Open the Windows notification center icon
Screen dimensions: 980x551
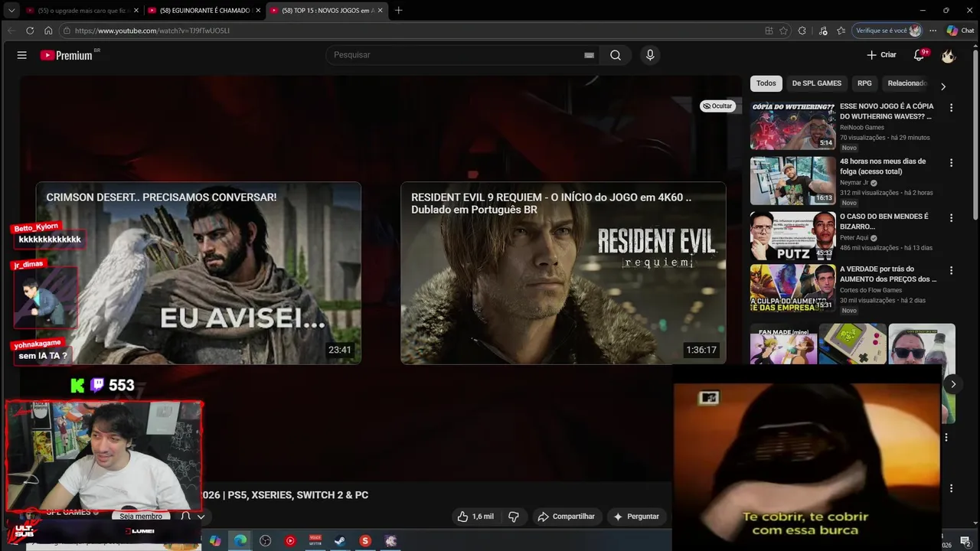click(965, 543)
